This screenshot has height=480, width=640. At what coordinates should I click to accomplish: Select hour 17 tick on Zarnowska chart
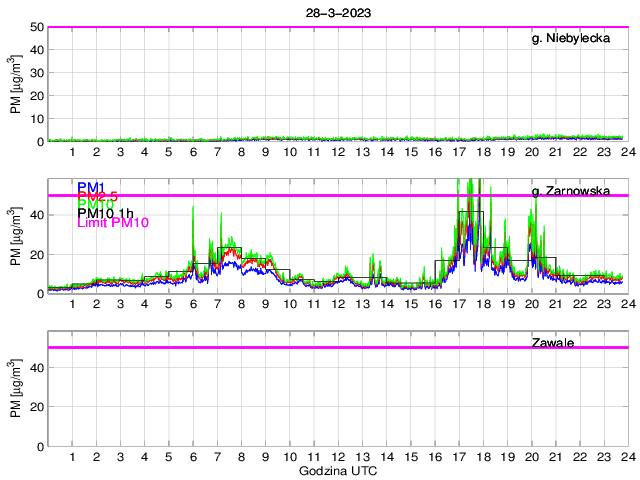459,305
